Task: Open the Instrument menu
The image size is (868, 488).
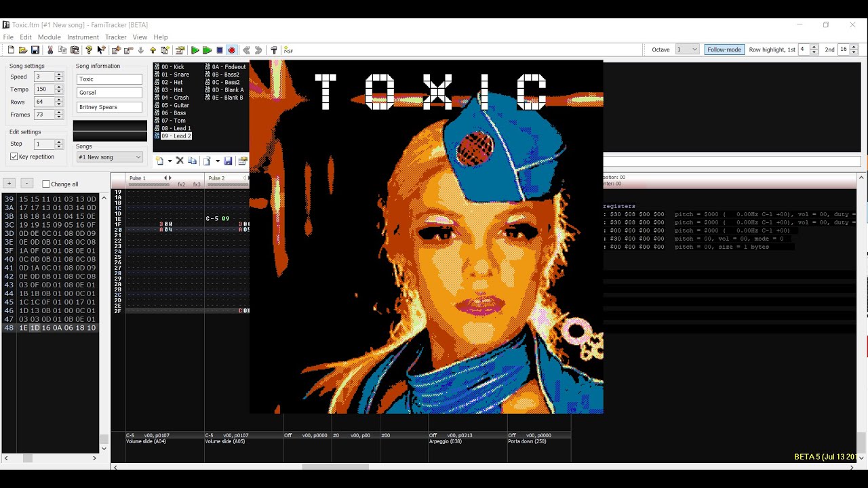Action: [x=83, y=37]
